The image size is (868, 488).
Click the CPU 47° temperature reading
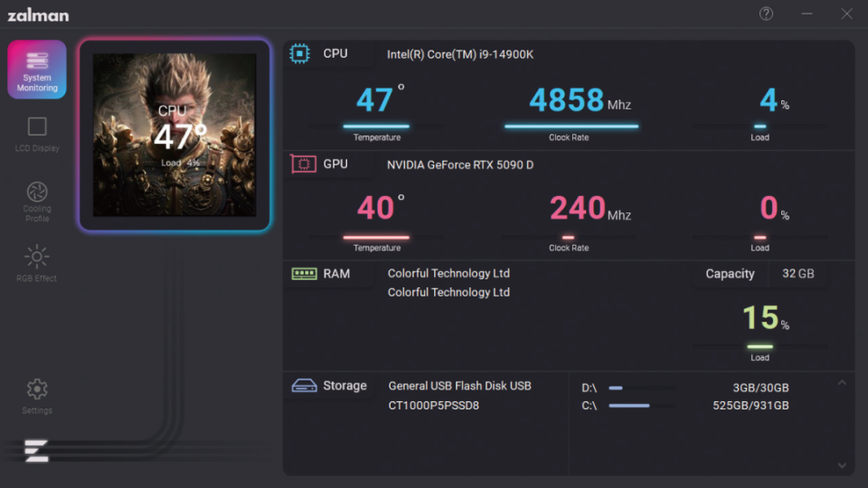coord(380,99)
